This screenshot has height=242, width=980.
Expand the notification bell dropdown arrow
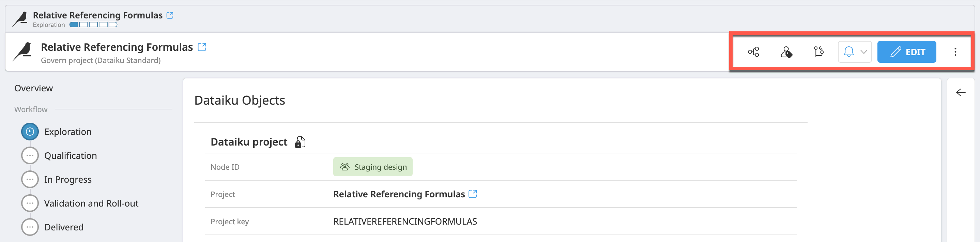pos(864,52)
